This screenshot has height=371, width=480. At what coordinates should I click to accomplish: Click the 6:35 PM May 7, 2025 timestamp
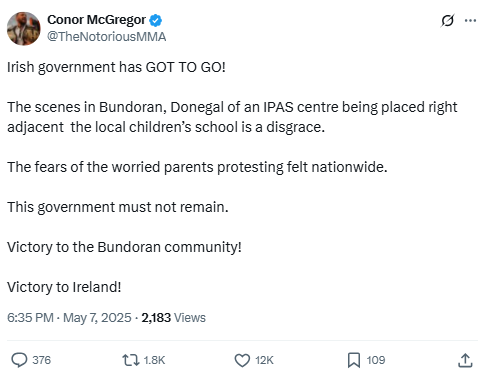[x=69, y=318]
